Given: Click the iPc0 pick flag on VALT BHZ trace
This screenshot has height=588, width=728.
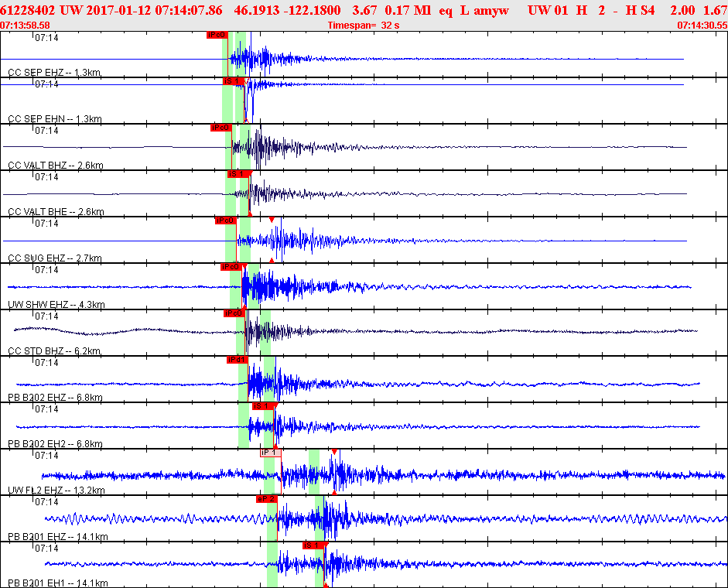Looking at the screenshot, I should click(220, 128).
